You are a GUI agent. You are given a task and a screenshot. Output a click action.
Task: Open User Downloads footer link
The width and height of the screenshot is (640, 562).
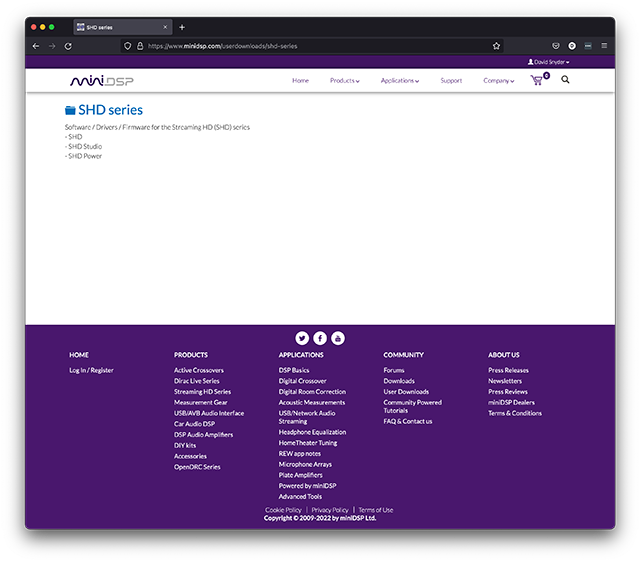pyautogui.click(x=406, y=392)
